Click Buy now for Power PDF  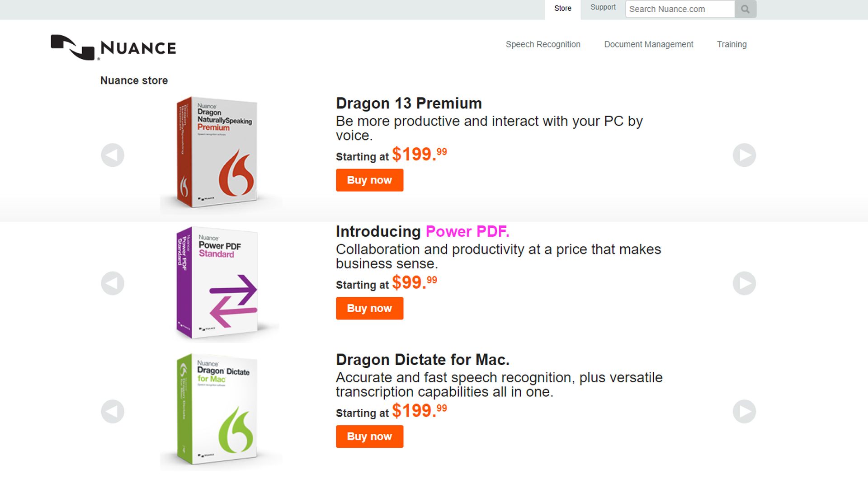369,308
